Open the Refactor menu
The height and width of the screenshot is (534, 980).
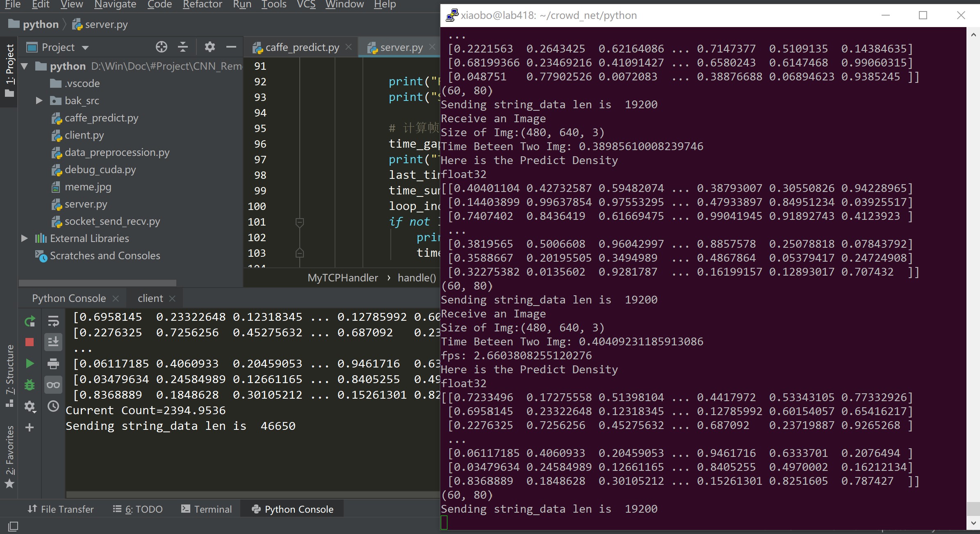pyautogui.click(x=202, y=5)
